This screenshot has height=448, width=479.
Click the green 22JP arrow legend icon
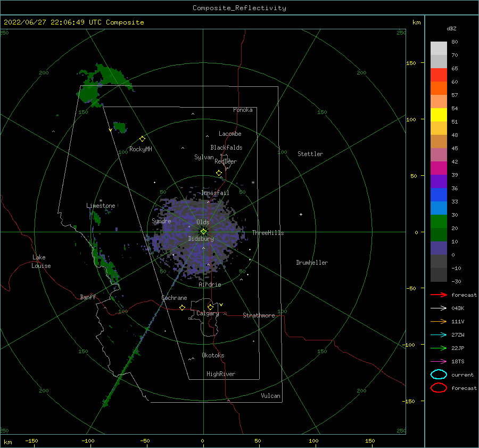439,348
